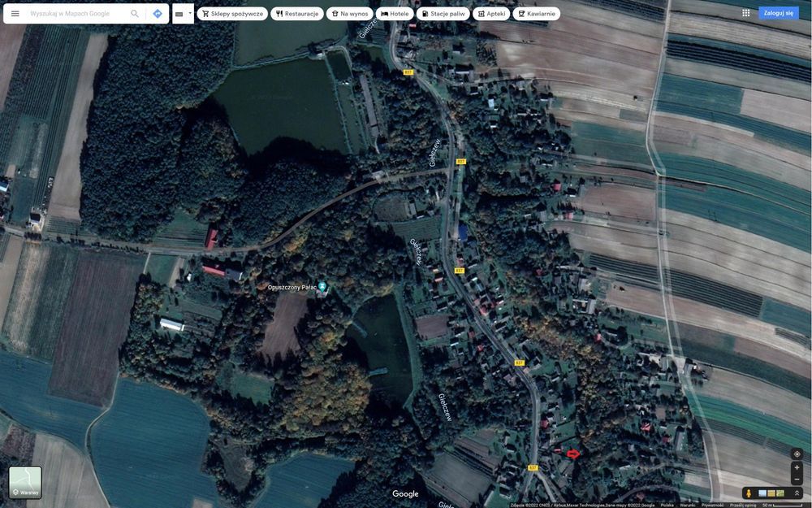Select the first blue imagery thumbnail
Image resolution: width=812 pixels, height=508 pixels.
pyautogui.click(x=762, y=493)
